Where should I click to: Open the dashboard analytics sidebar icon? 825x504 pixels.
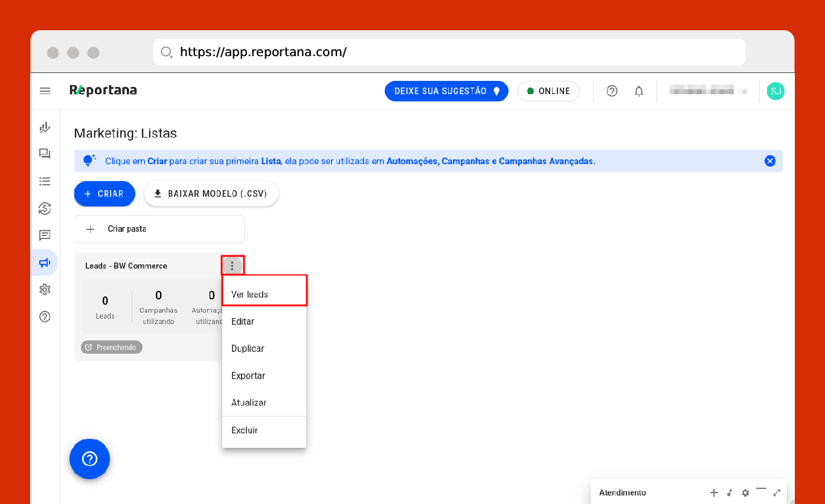point(45,127)
